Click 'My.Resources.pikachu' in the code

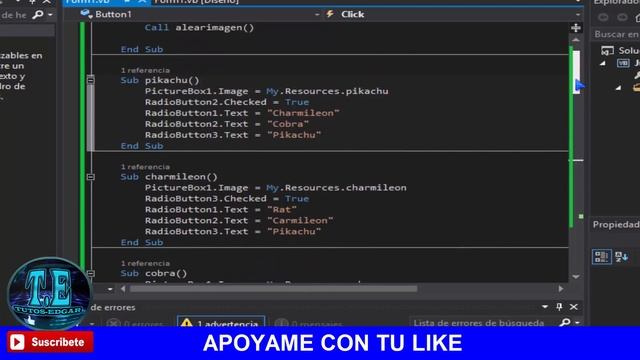pos(327,91)
